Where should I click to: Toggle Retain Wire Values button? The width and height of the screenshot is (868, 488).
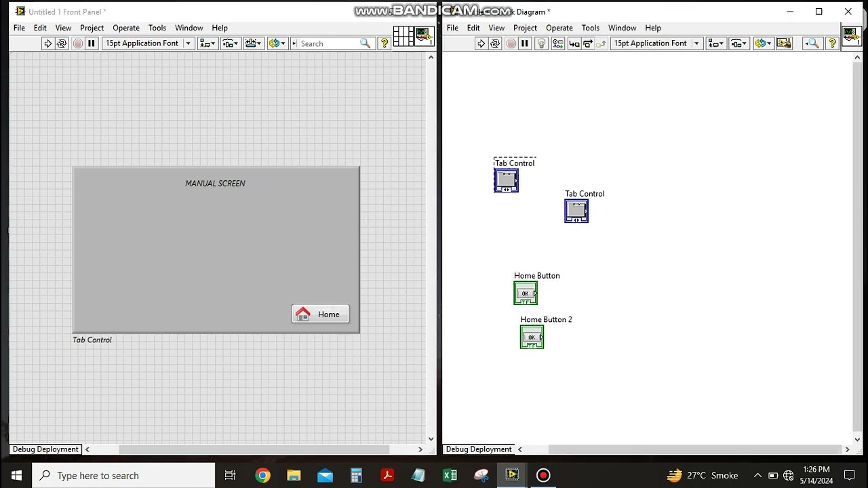coord(557,43)
